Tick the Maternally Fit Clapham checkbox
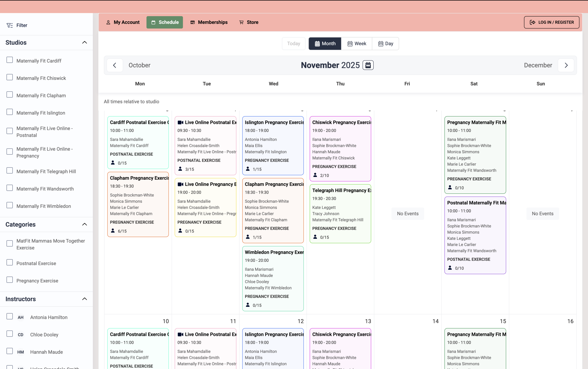The image size is (588, 369). [x=9, y=95]
